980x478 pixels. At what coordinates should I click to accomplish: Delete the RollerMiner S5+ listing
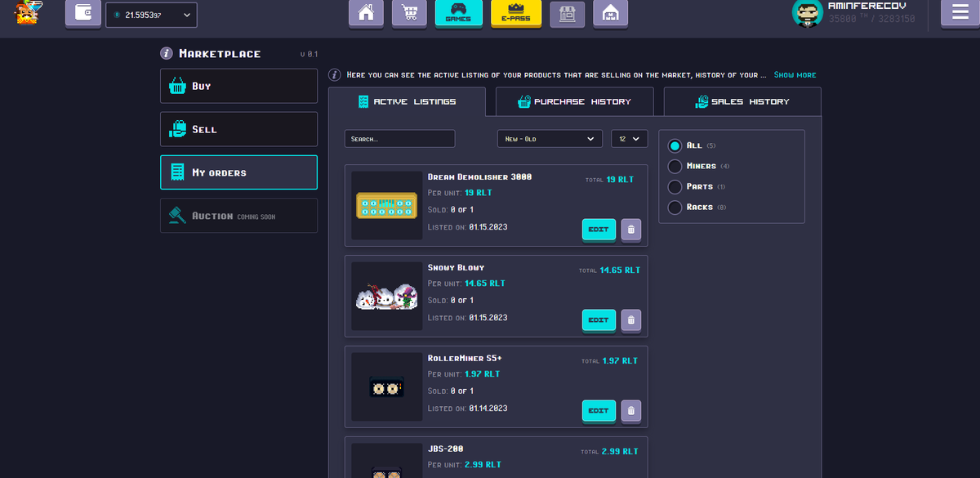coord(630,411)
